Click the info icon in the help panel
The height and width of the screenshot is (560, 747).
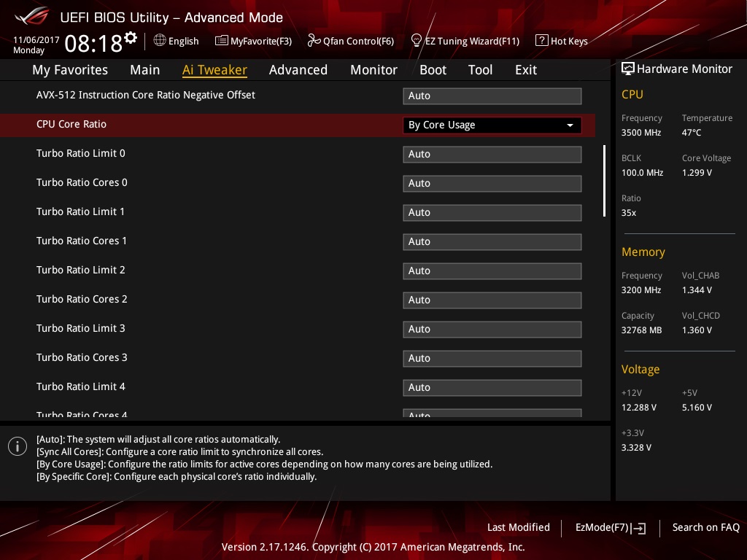pyautogui.click(x=18, y=446)
